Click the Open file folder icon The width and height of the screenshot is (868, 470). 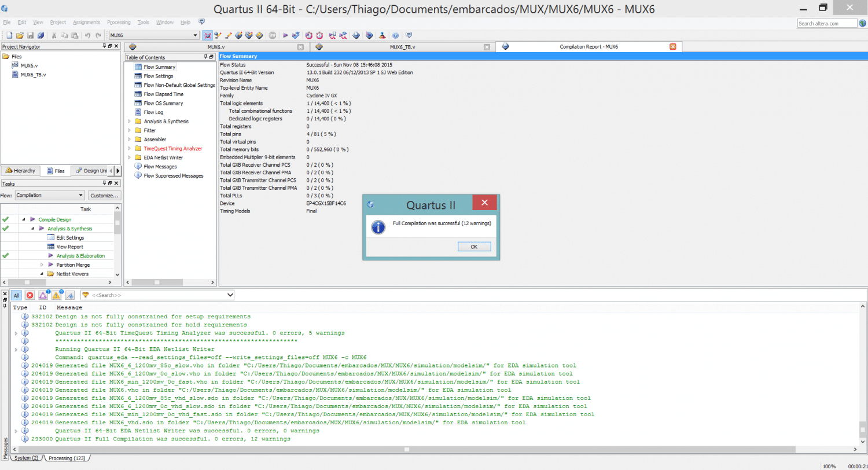20,35
